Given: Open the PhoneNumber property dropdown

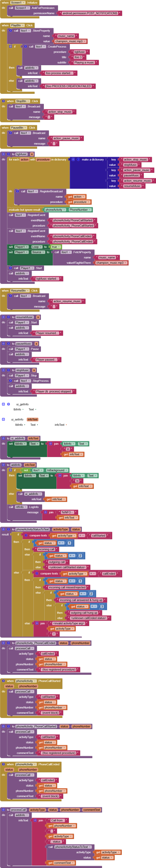Looking at the screenshot, I should point(90,210).
